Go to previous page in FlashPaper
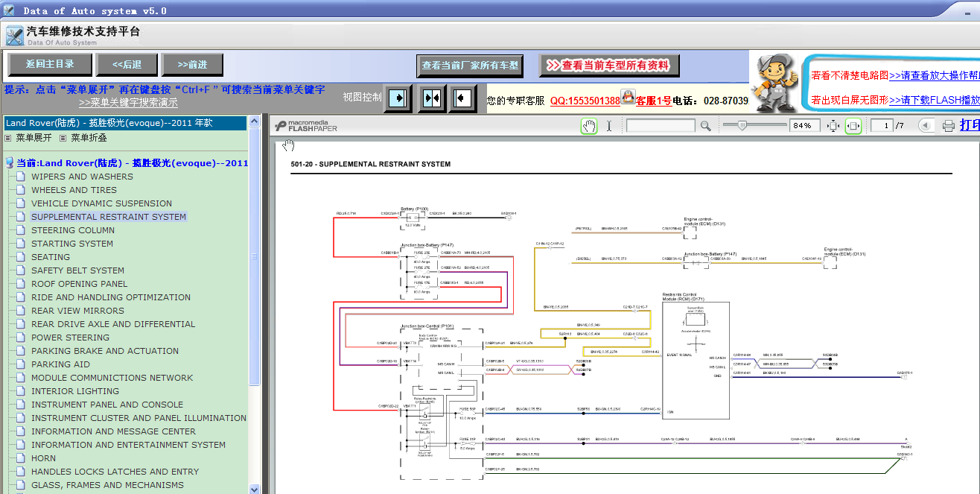 click(x=925, y=126)
